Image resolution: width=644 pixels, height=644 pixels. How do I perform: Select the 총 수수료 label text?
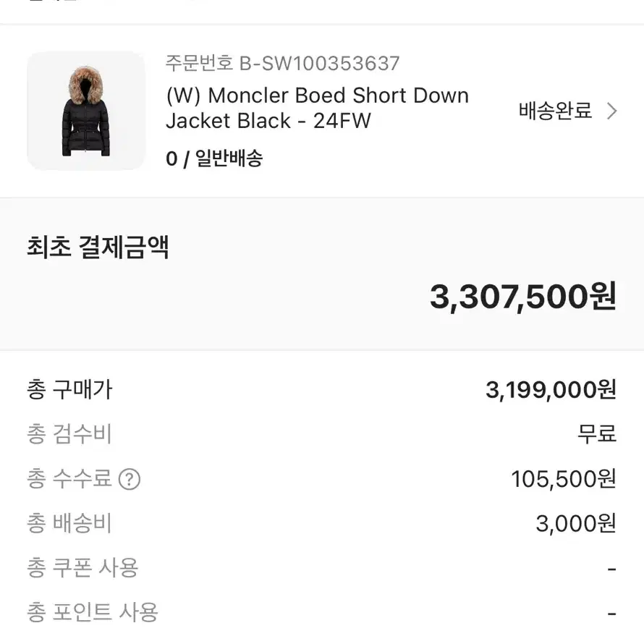(x=69, y=479)
